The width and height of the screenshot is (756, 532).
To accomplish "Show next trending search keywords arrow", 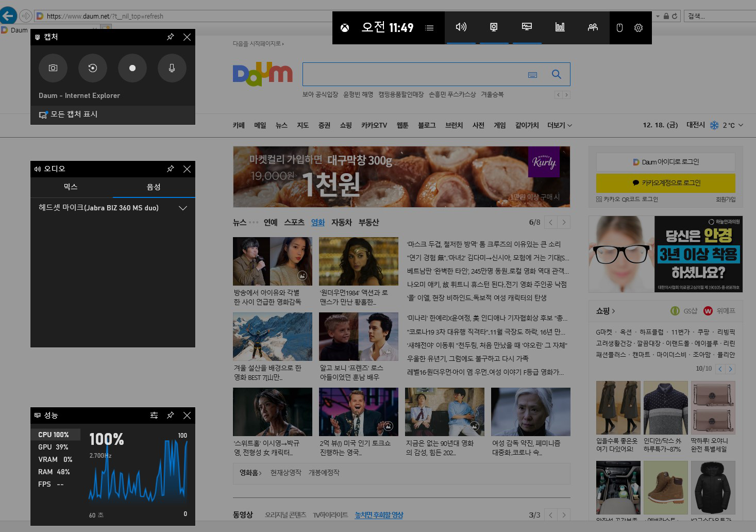I will 566,95.
